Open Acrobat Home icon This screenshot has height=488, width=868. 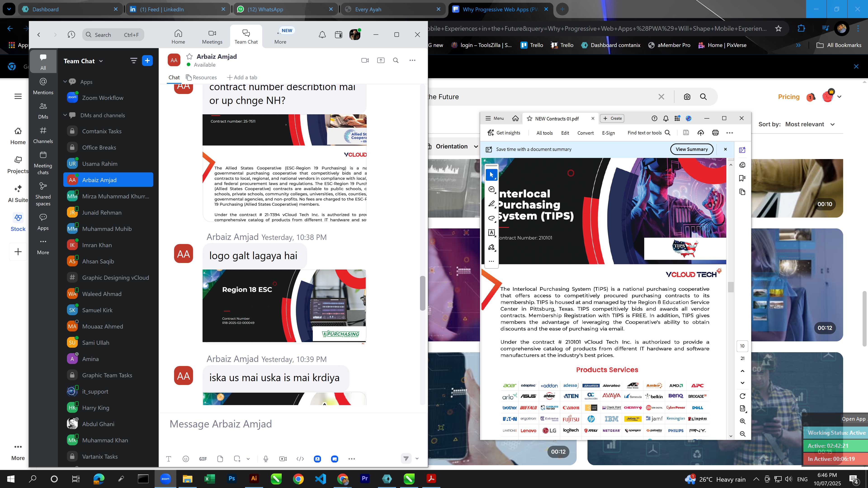coord(515,118)
